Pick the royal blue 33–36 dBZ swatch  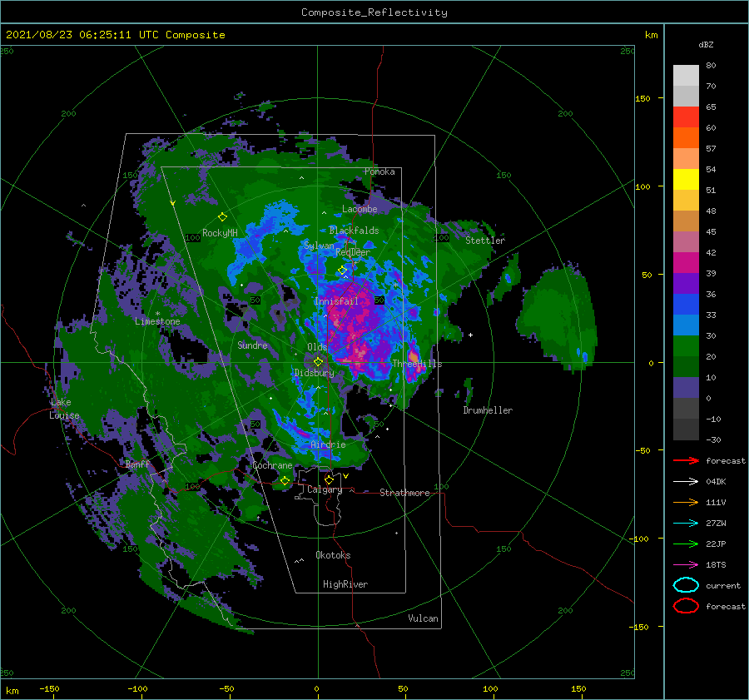point(686,305)
